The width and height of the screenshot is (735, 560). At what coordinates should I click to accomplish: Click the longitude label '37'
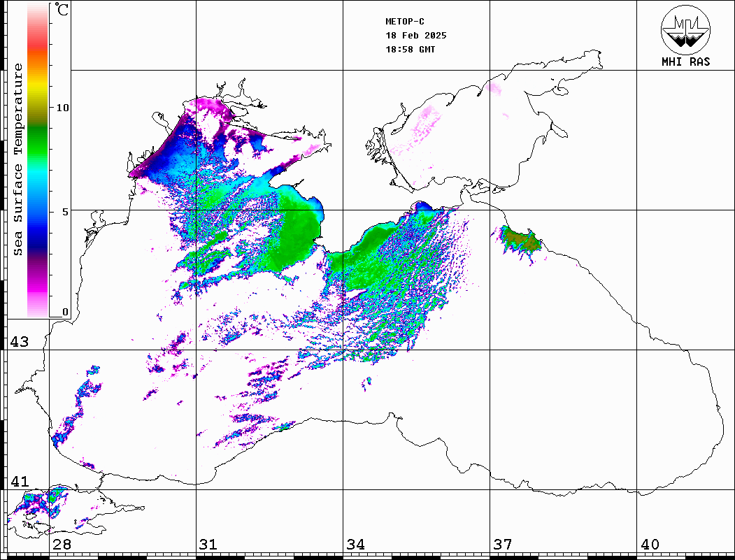pyautogui.click(x=503, y=545)
